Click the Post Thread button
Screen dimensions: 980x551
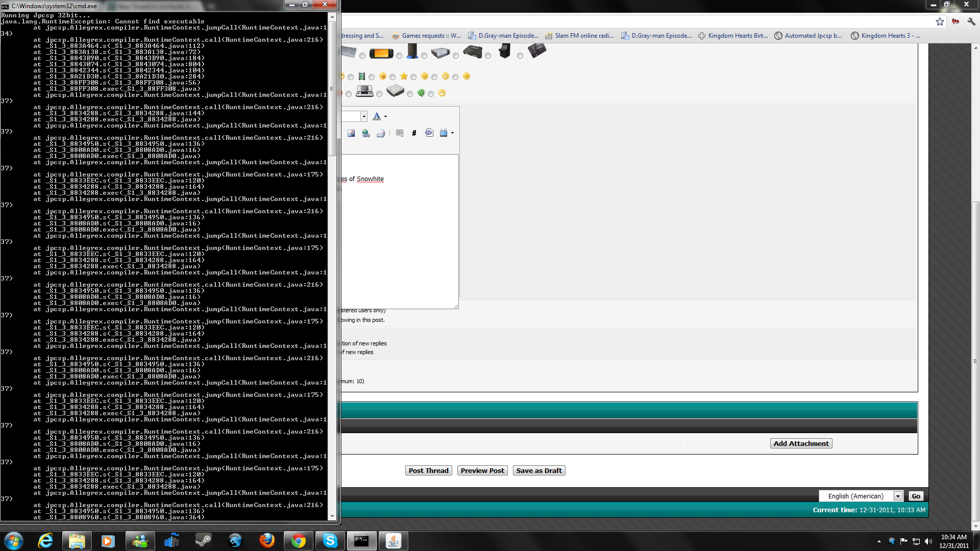click(x=428, y=470)
